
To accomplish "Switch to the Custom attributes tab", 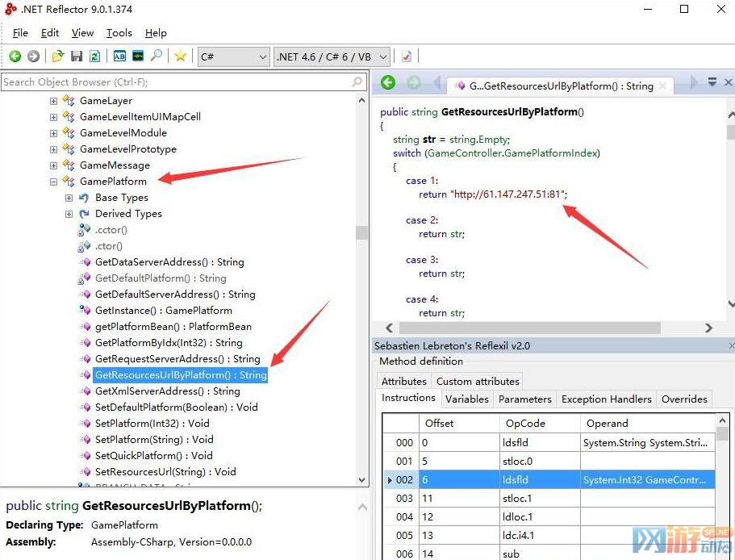I will tap(478, 382).
